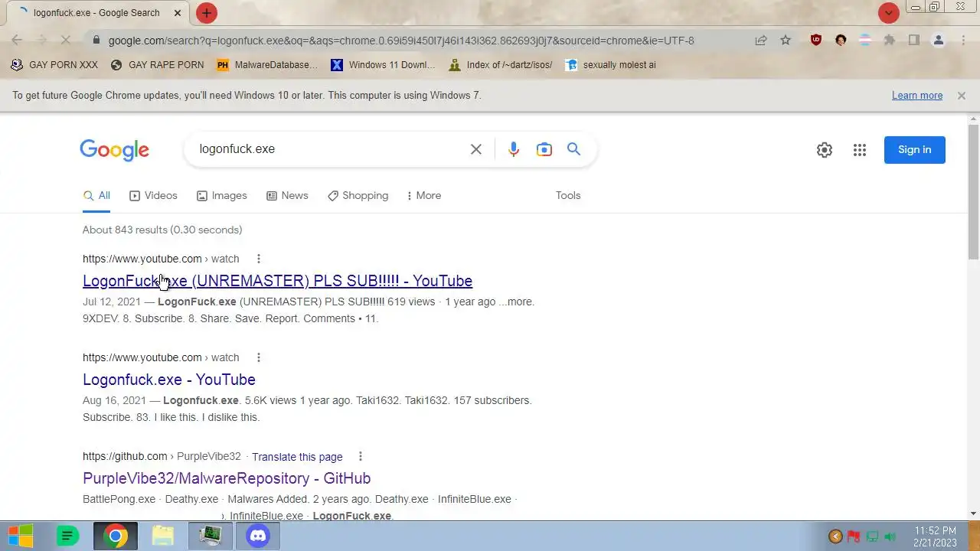Toggle the Chrome side panel
The image size is (980, 551).
click(x=914, y=41)
